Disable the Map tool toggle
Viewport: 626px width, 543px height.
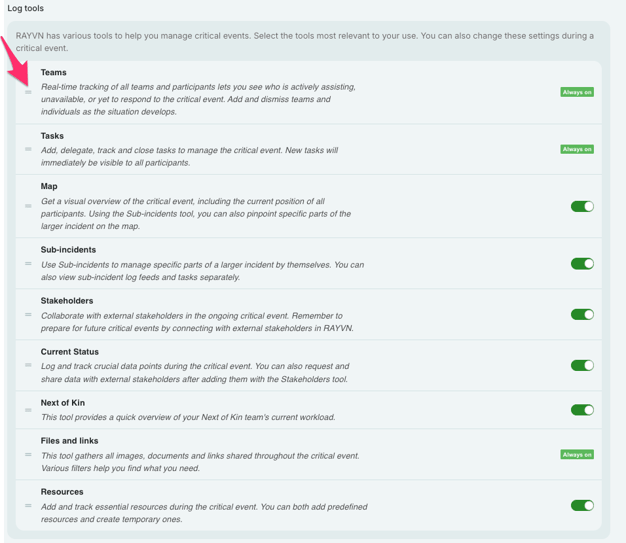click(582, 206)
